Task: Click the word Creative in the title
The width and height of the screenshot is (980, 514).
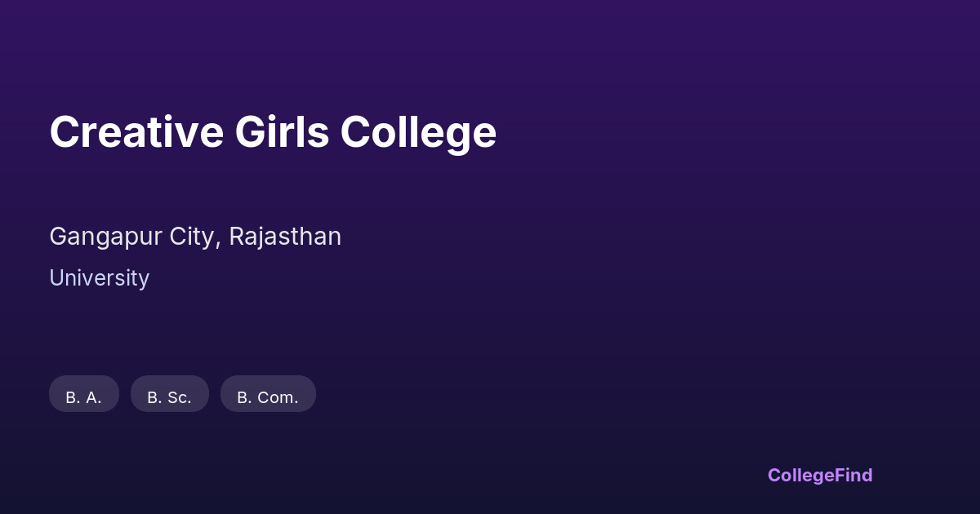Action: click(136, 132)
